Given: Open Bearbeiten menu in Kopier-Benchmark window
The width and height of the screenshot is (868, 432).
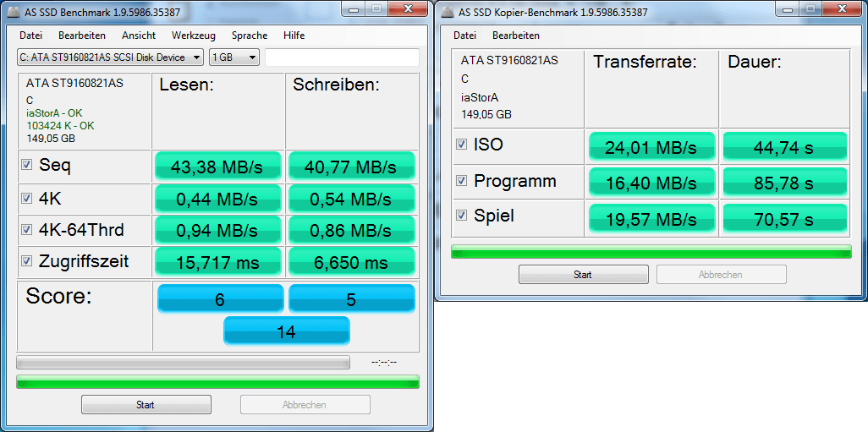Looking at the screenshot, I should 516,36.
